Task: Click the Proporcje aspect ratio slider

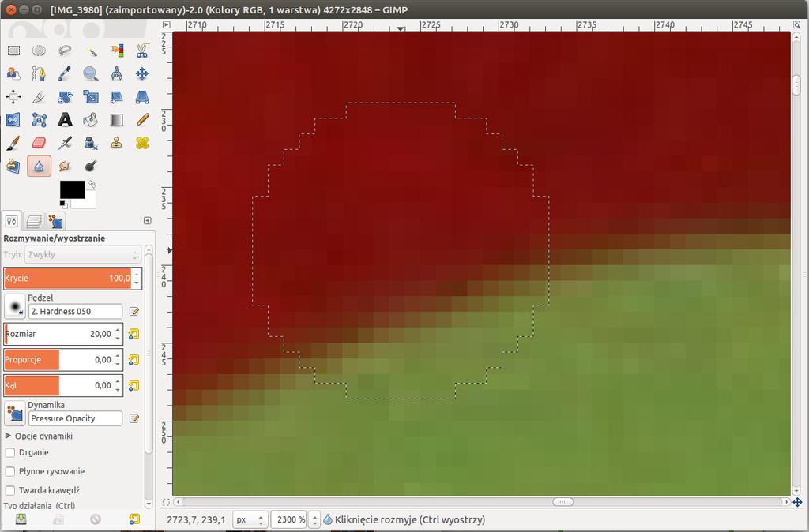Action: [x=58, y=360]
